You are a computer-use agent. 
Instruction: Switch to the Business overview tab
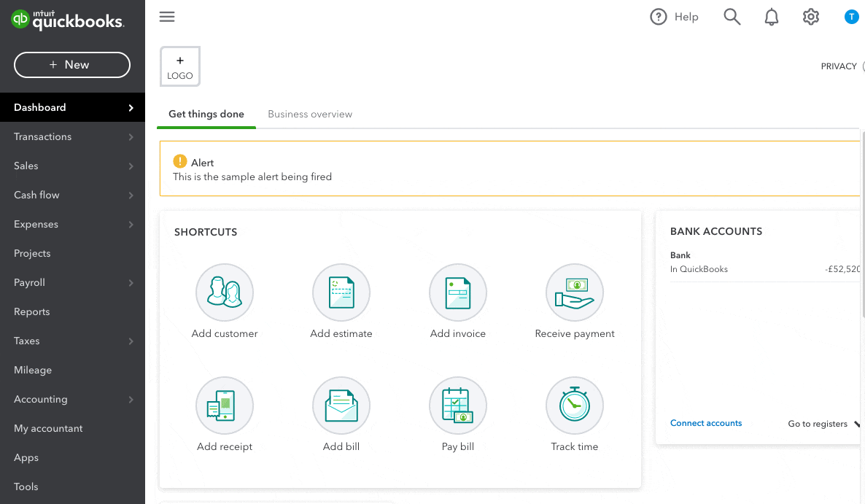pyautogui.click(x=310, y=114)
